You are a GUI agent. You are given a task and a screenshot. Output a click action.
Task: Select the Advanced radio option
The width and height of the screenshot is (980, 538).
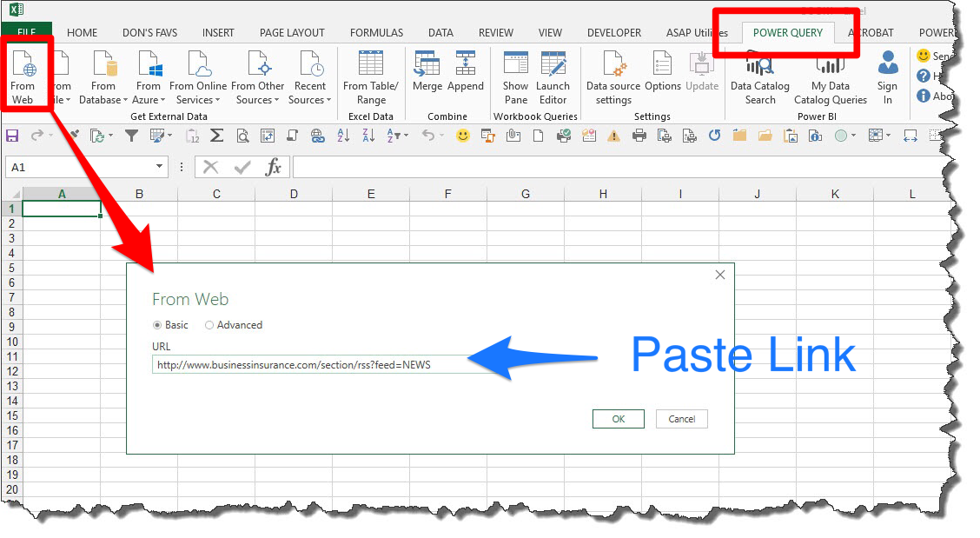[209, 325]
